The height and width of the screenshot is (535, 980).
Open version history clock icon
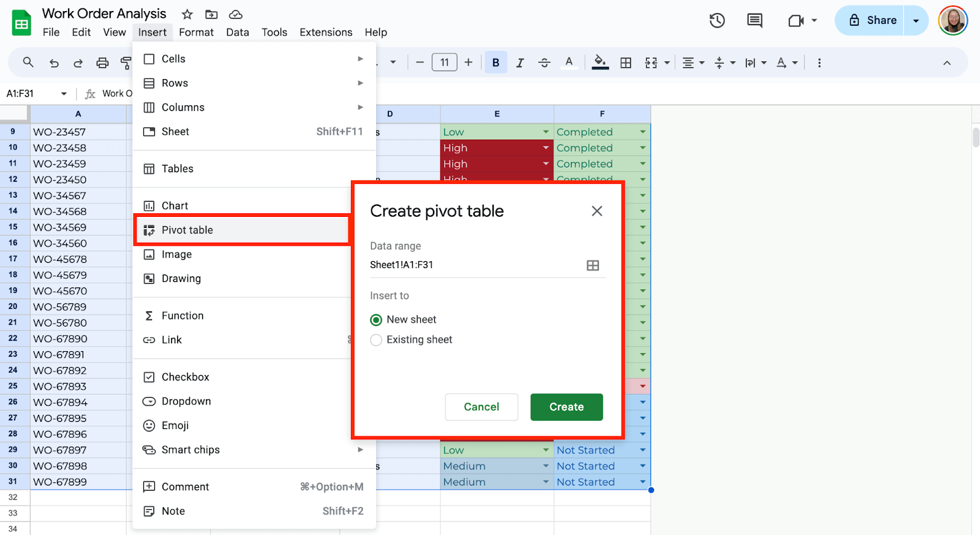(x=717, y=21)
